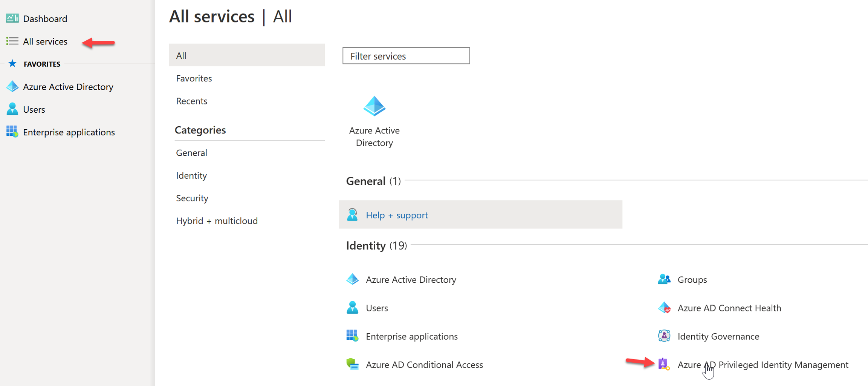The height and width of the screenshot is (386, 868).
Task: Click the Azure AD Connect Health icon
Action: coord(664,308)
